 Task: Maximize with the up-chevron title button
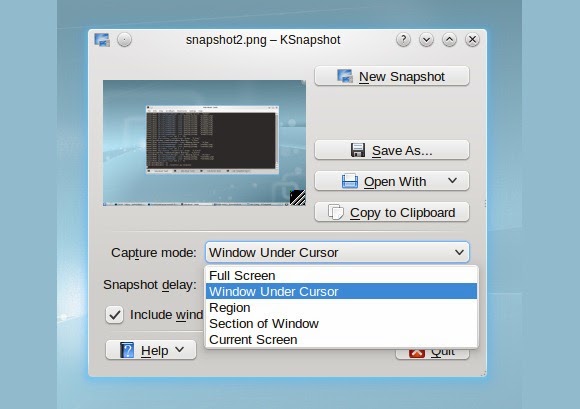449,40
